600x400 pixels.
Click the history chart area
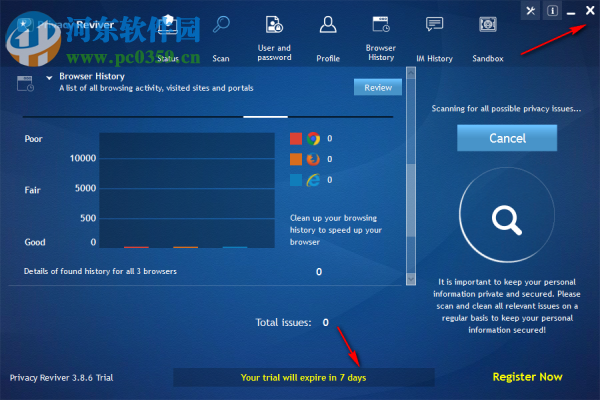(187, 190)
